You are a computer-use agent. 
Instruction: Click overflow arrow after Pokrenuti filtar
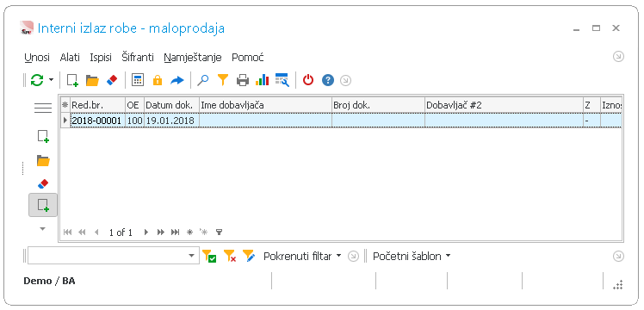click(x=353, y=257)
